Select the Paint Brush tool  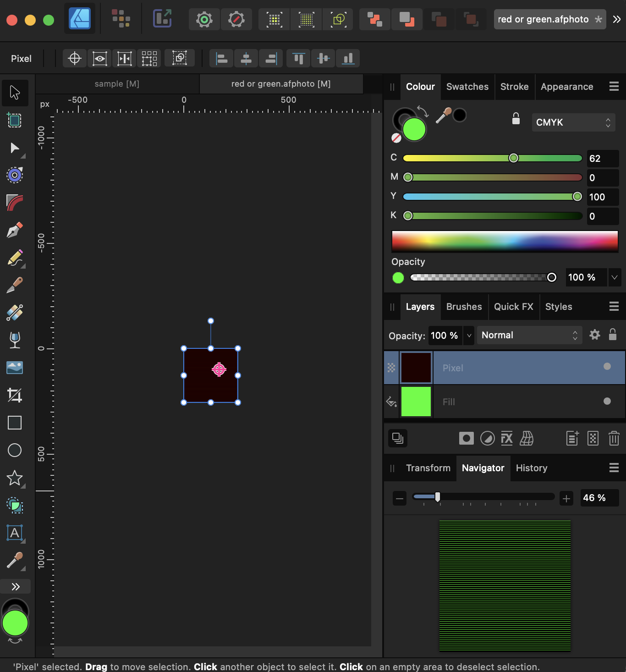[14, 259]
